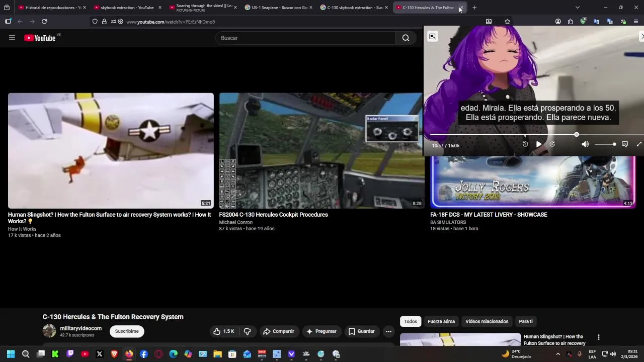Open Twitch from the taskbar
This screenshot has height=362, width=644.
[x=70, y=354]
